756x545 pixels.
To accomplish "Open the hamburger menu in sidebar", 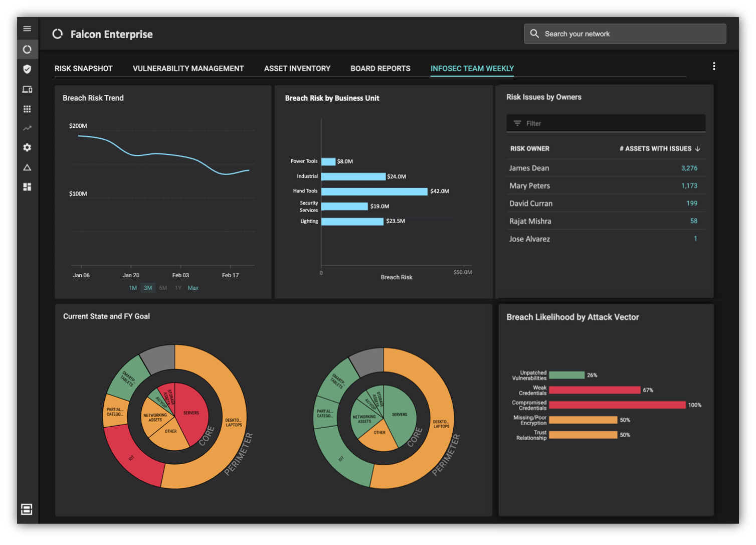I will coord(27,29).
